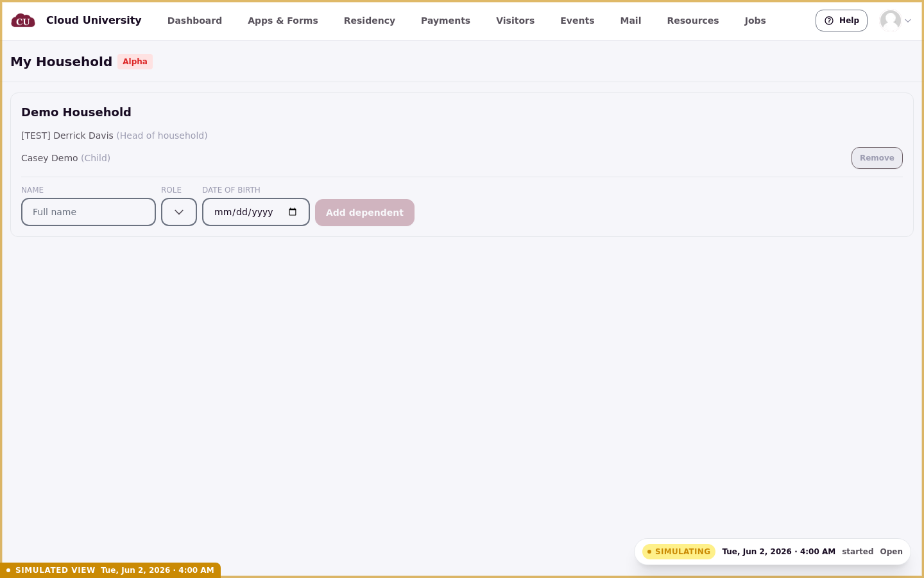The height and width of the screenshot is (578, 924).
Task: Expand the chevron next to avatar
Action: pyautogui.click(x=908, y=21)
